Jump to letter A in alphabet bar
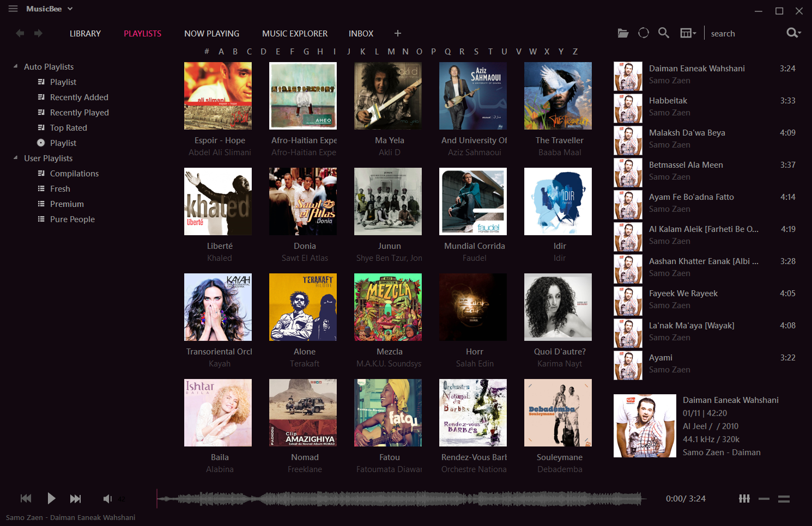 click(x=221, y=51)
